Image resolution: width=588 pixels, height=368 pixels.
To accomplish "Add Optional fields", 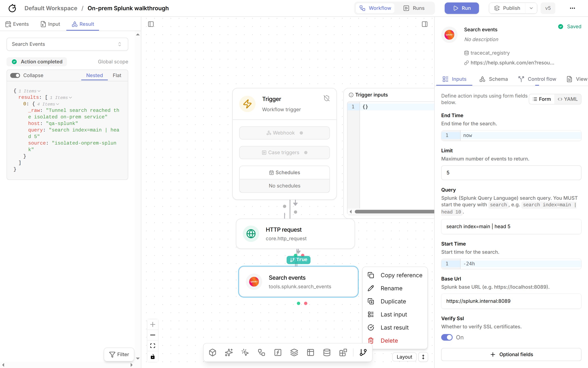I will click(x=511, y=354).
